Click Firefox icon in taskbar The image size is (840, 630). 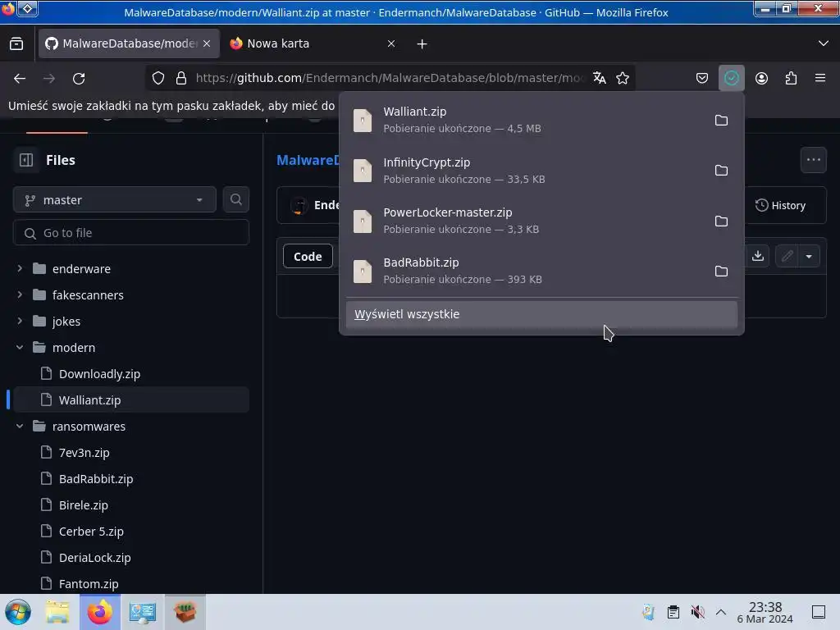tap(99, 612)
